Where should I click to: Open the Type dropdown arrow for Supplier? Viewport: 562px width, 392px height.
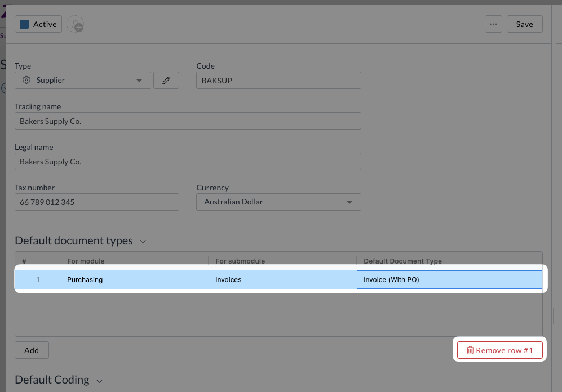click(x=139, y=81)
